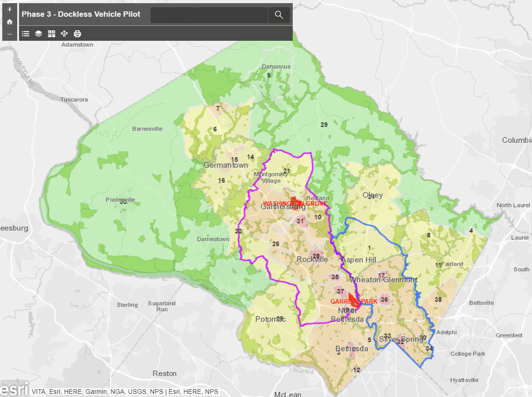
Task: Open the Layers list widget
Action: coord(39,34)
